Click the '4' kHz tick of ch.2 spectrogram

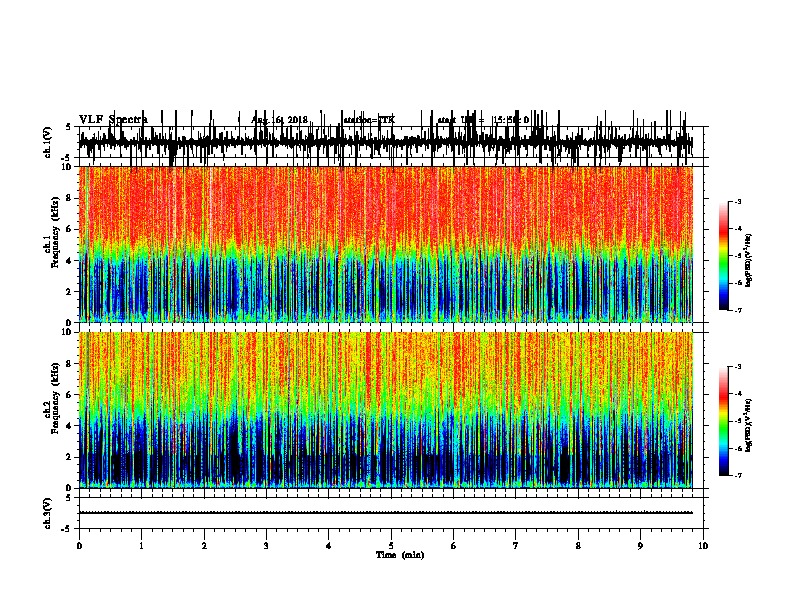[70, 426]
